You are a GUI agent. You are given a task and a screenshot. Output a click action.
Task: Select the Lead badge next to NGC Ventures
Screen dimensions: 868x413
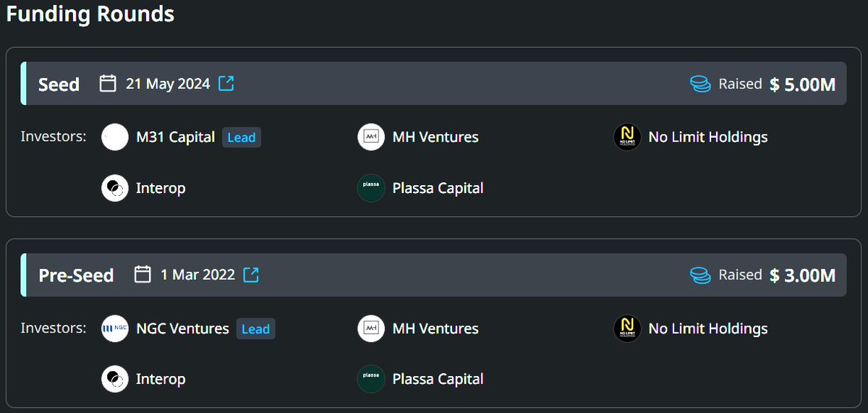point(255,329)
